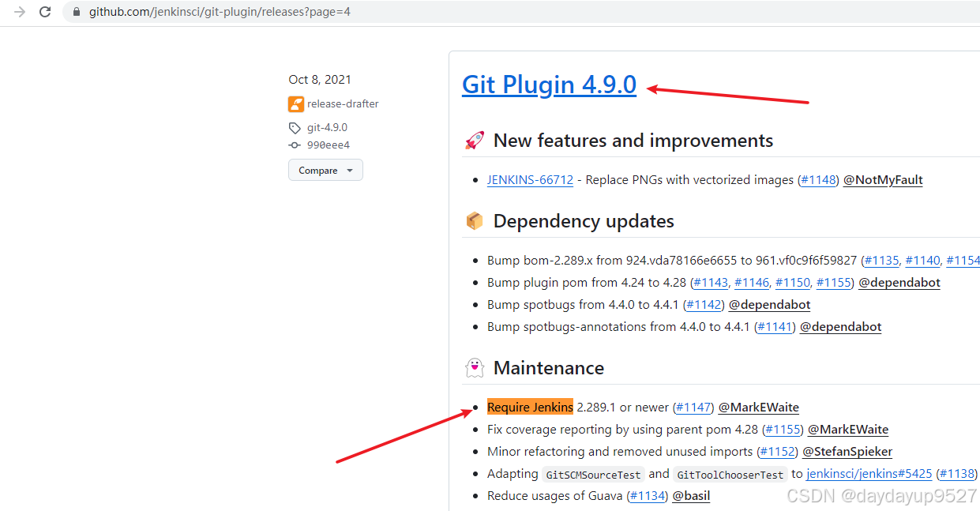Open #1155 on the plugin pom line

[833, 283]
